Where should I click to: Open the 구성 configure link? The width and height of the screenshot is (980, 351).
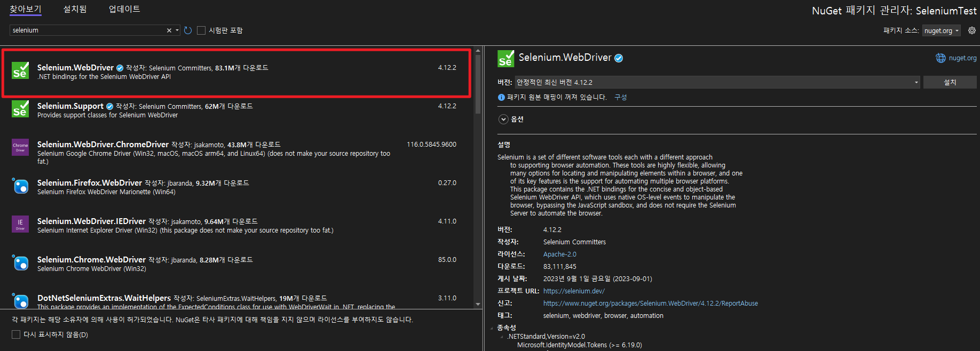[620, 97]
